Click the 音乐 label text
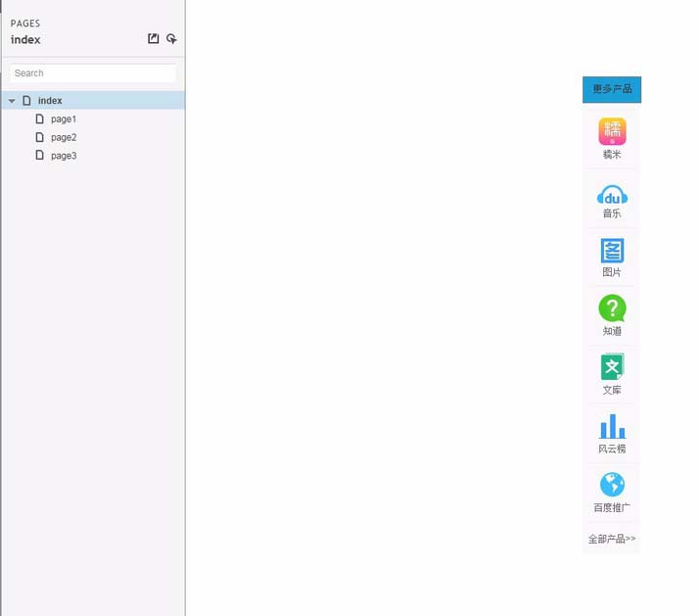This screenshot has height=616, width=699. click(612, 213)
